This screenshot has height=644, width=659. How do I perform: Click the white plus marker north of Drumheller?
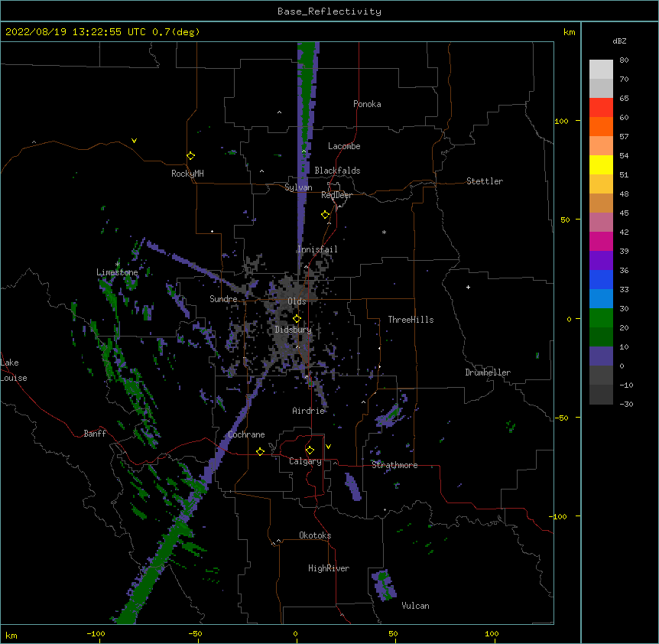pyautogui.click(x=468, y=287)
